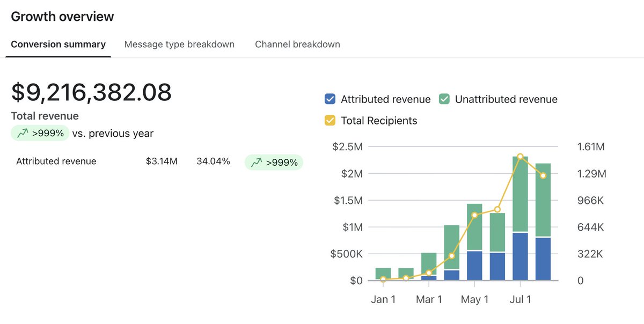Click the Mar 1 bar's green unattributed segment
The width and height of the screenshot is (644, 324).
coord(429,263)
